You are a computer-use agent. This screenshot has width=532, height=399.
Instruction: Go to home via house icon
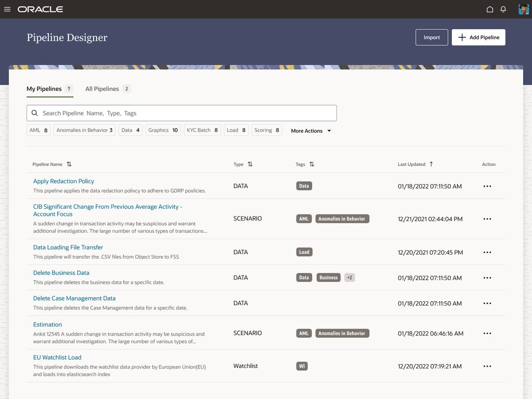[x=490, y=9]
